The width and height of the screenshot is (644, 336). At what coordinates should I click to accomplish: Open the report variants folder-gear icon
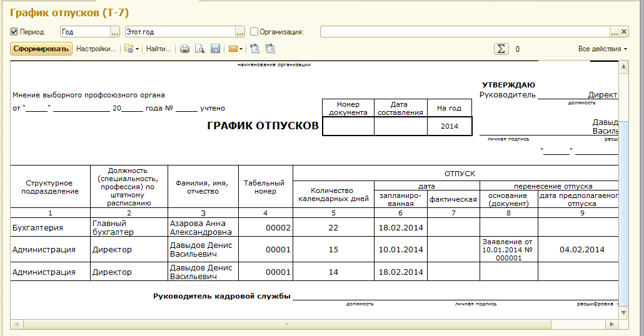coord(129,49)
